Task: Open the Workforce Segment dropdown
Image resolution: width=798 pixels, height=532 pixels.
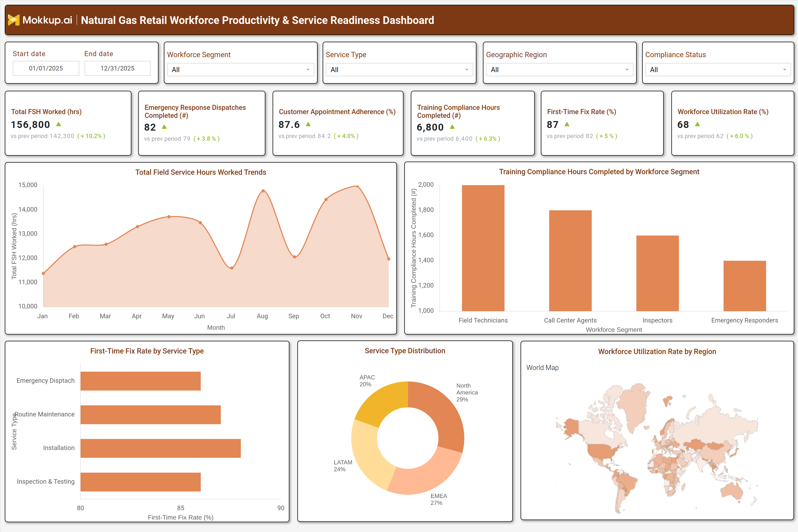Action: click(240, 69)
